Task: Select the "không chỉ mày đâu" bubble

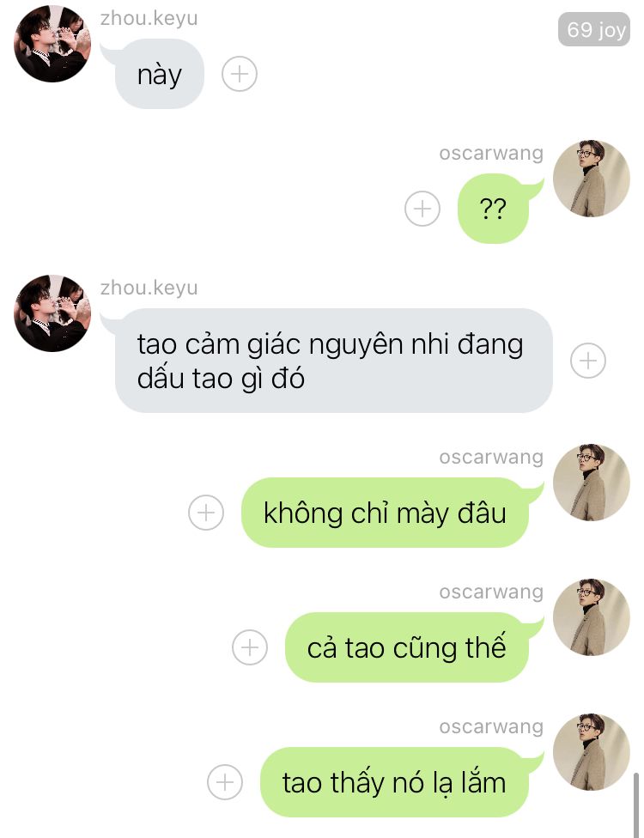Action: [x=385, y=513]
